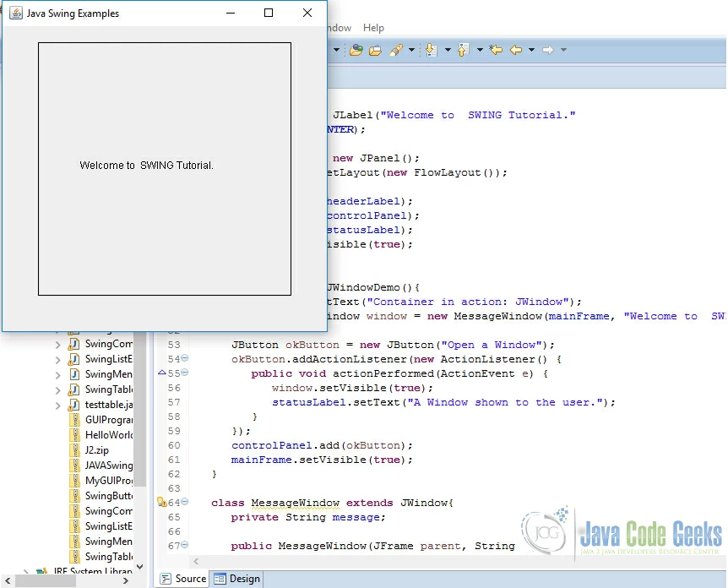
Task: Click the package explorer vertical scrollbar thumb
Action: (139, 410)
